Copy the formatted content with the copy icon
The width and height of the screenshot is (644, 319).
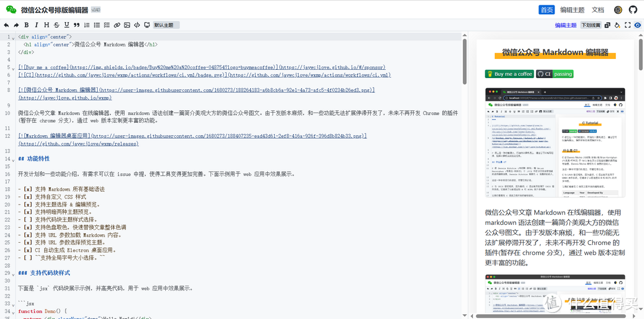point(608,25)
